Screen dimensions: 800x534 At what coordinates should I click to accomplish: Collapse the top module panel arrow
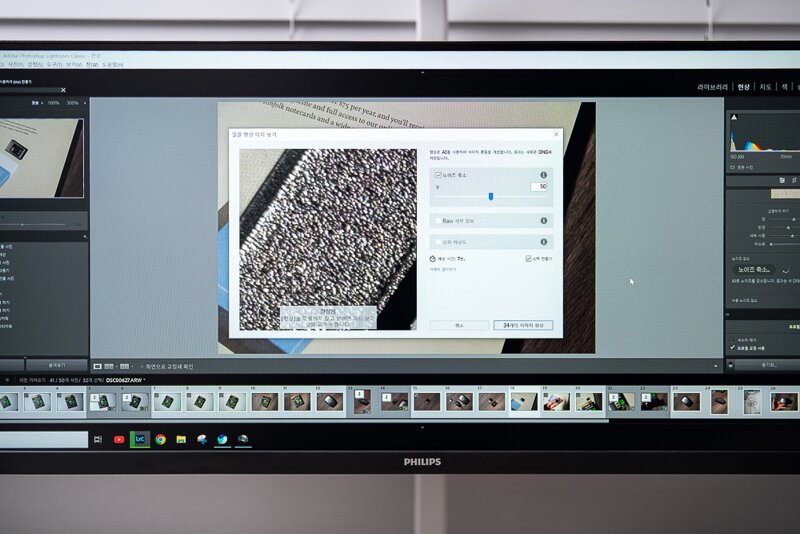pyautogui.click(x=422, y=73)
